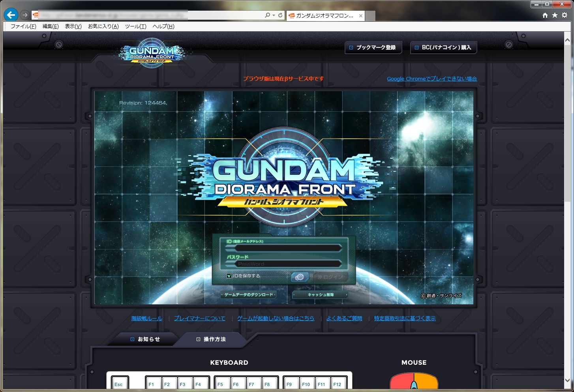Toggle the IDを保存する checkbox
This screenshot has width=574, height=392.
229,276
